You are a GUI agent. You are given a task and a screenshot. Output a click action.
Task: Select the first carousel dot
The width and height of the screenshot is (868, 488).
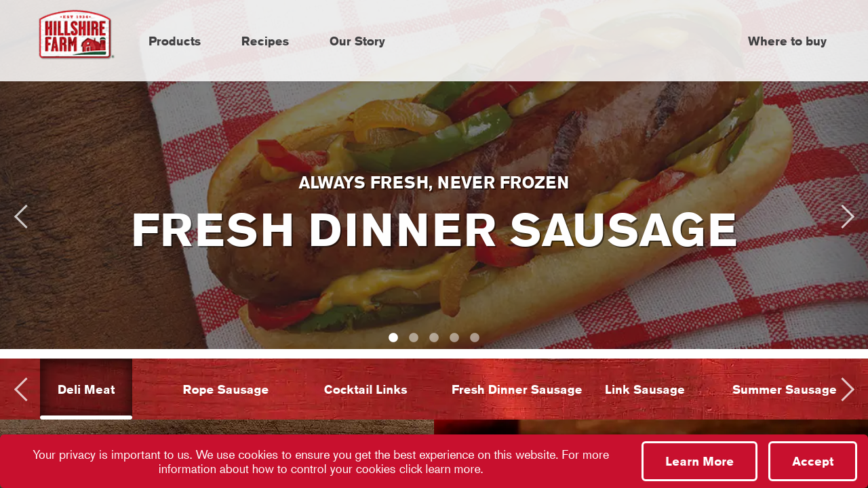click(x=393, y=338)
